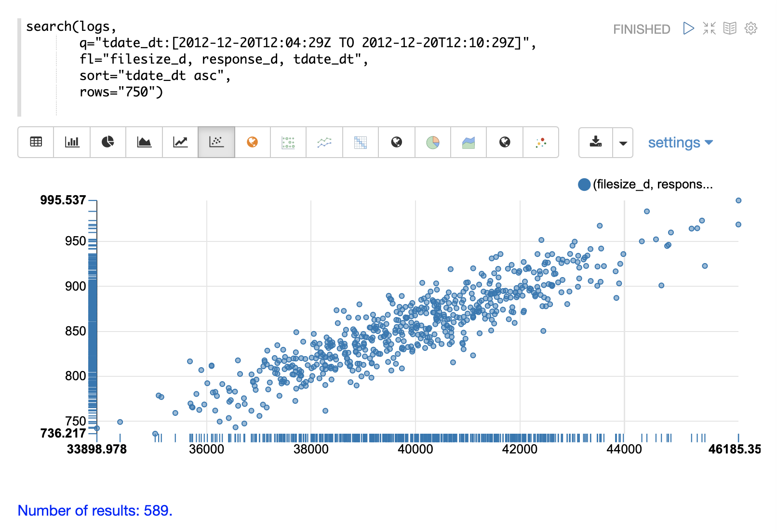Click the Number of results text
777x532 pixels.
(94, 510)
